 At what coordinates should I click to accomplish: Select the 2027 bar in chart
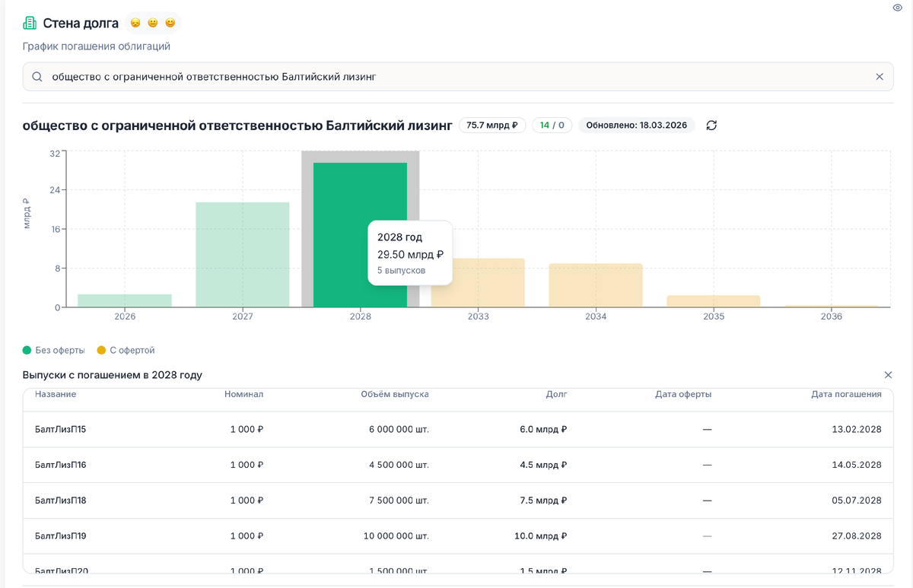coord(243,255)
